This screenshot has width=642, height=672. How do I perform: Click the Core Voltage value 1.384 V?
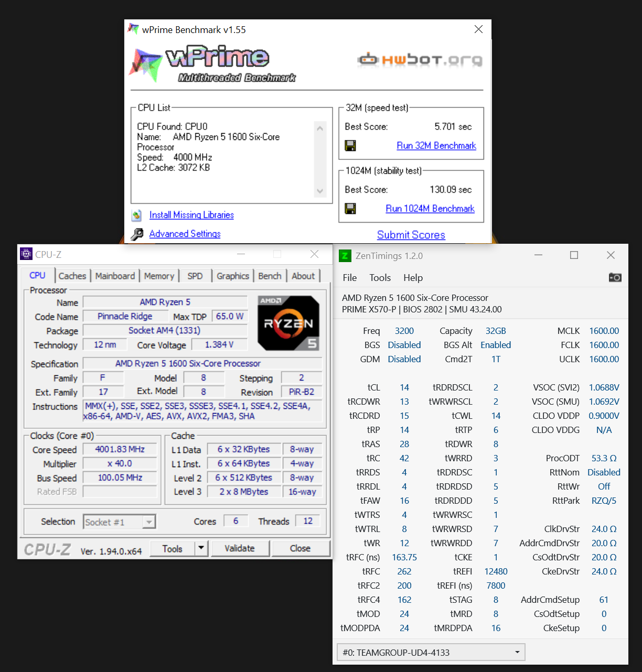219,344
